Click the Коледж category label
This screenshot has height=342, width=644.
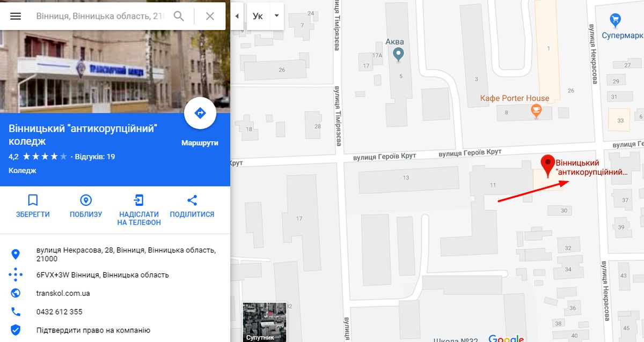pos(23,170)
